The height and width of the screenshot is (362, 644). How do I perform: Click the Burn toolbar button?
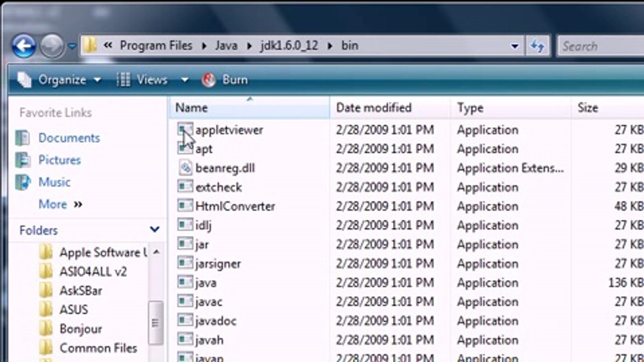225,79
